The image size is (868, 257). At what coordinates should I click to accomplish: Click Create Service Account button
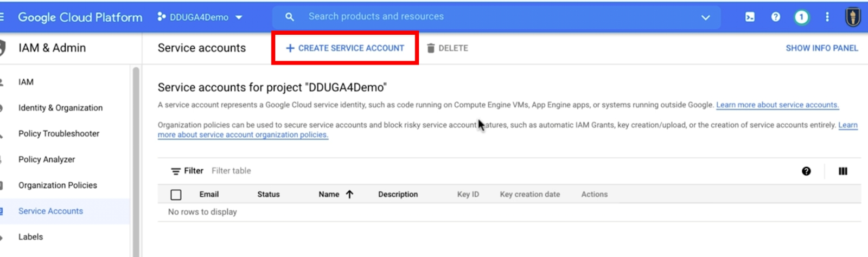point(345,48)
